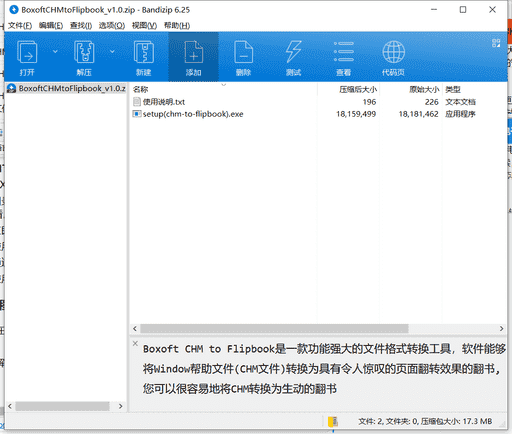Click the archive comment description text
The height and width of the screenshot is (434, 512).
pos(323,369)
